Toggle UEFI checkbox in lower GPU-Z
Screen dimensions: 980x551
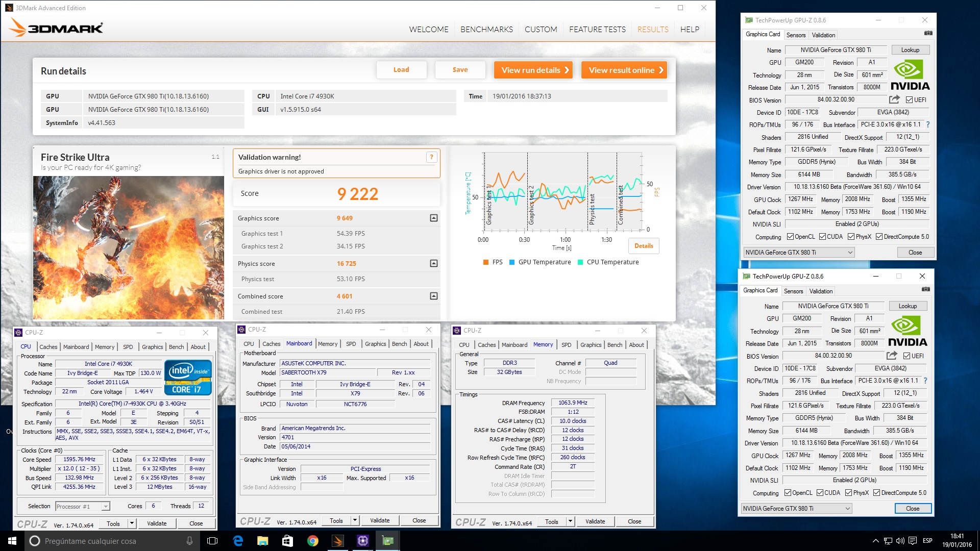(x=906, y=356)
